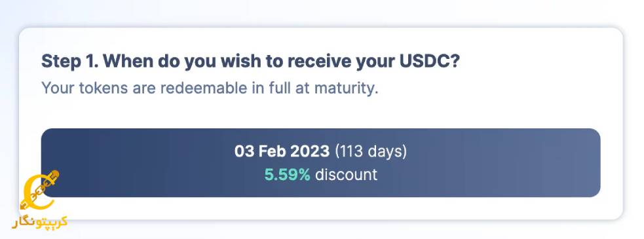Click the white card's empty area beside the heading
644x239 pixels.
pos(534,62)
